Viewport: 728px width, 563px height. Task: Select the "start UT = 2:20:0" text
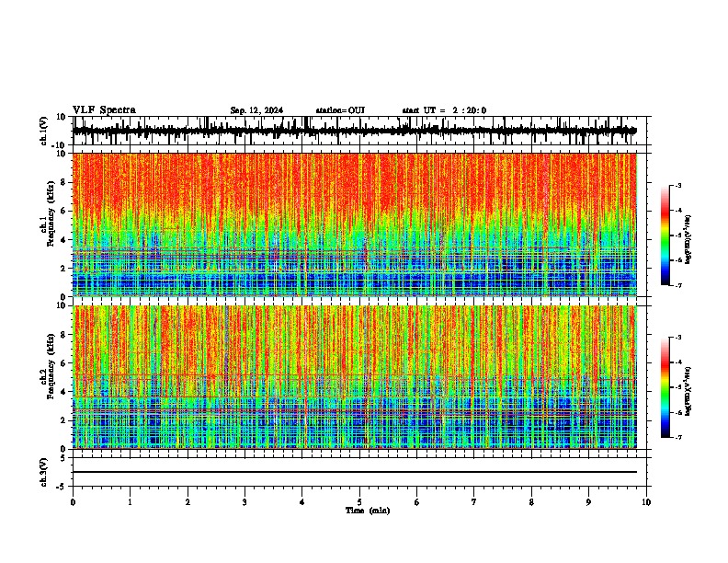[444, 110]
